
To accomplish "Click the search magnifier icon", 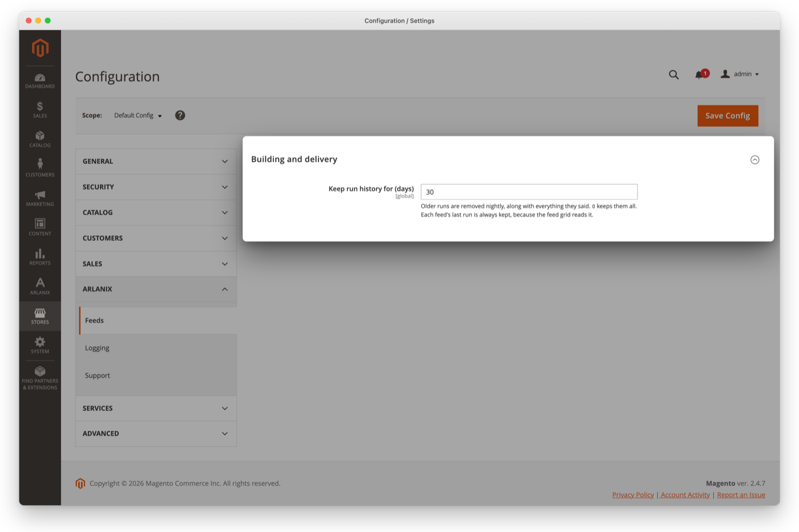I will [673, 75].
